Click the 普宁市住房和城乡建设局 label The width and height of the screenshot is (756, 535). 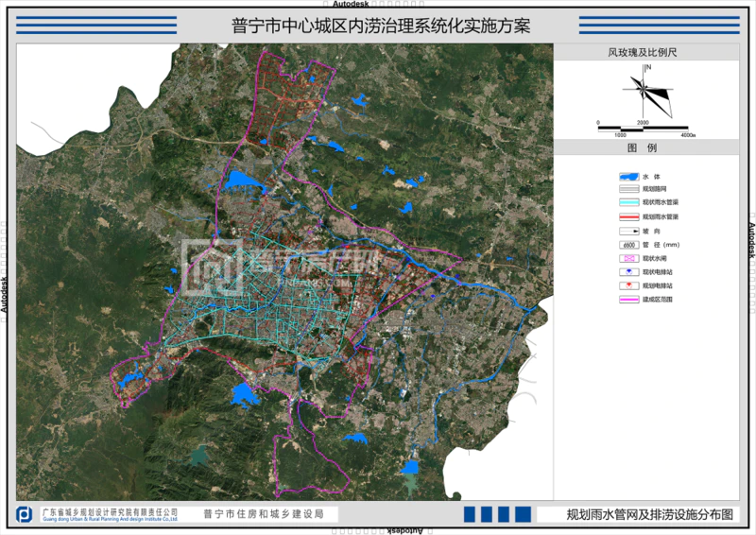(x=264, y=514)
